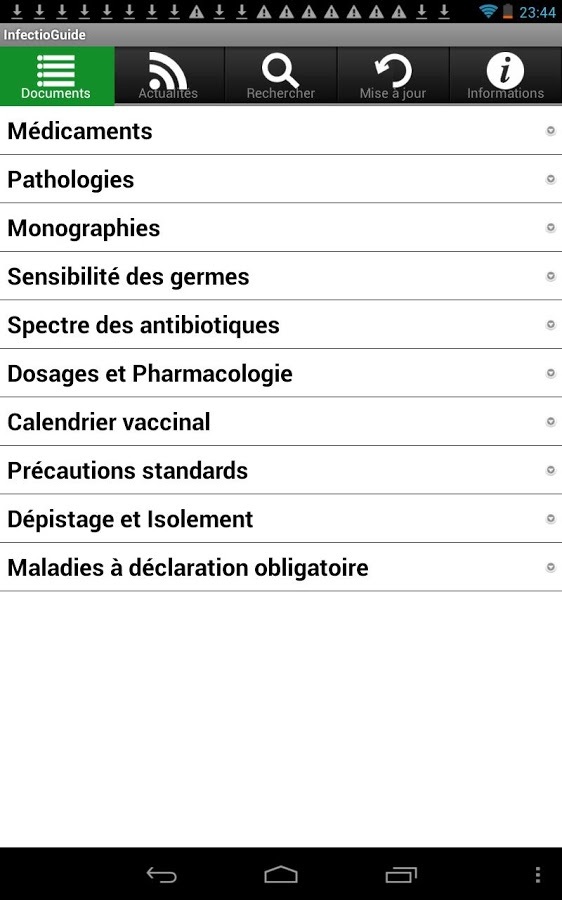Select Spectre des antibiotiques
562x900 pixels.
[x=281, y=325]
